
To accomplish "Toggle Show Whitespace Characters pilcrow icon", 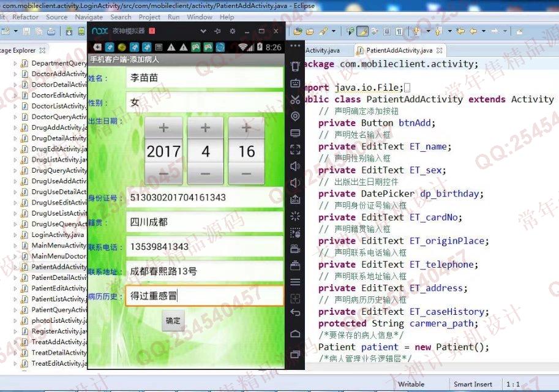I will (399, 31).
